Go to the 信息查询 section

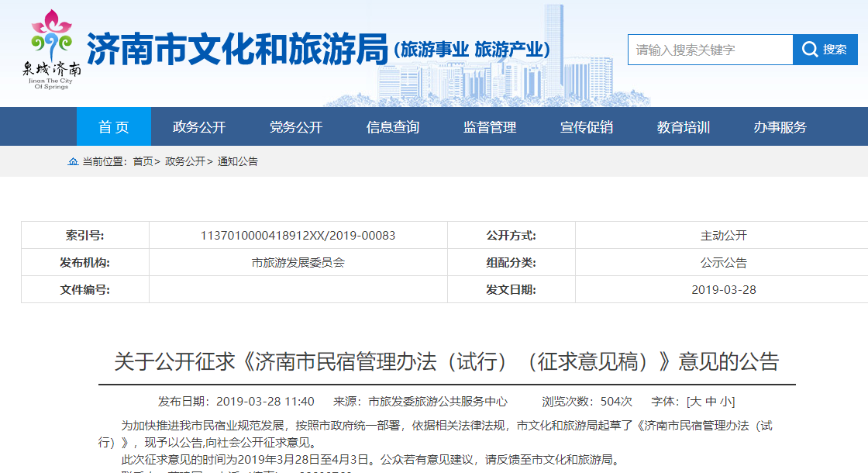pos(393,127)
